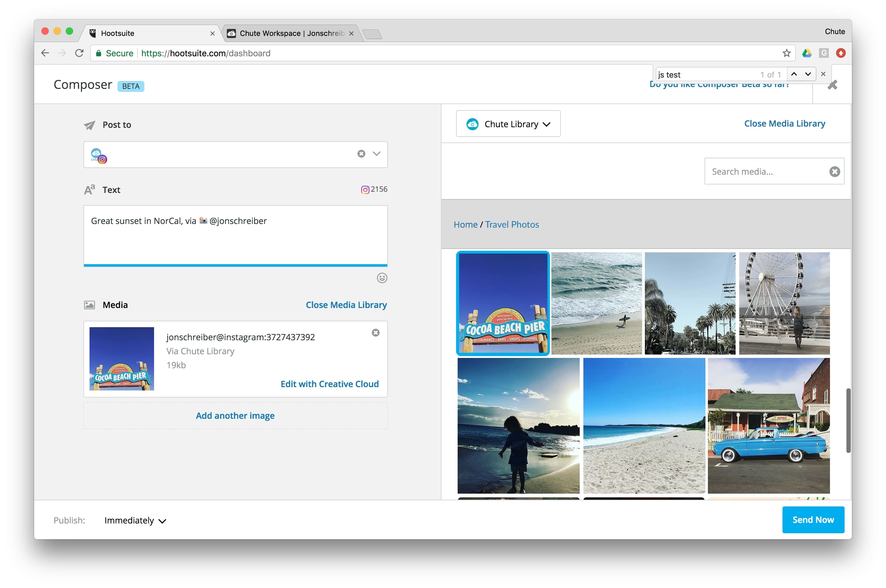Select the ferris wheel photo thumbnail in the library
This screenshot has width=886, height=588.
[x=784, y=303]
